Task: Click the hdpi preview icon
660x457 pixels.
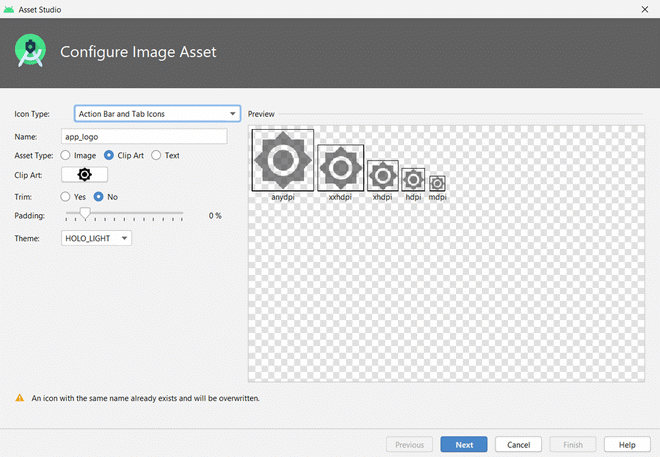Action: [413, 180]
